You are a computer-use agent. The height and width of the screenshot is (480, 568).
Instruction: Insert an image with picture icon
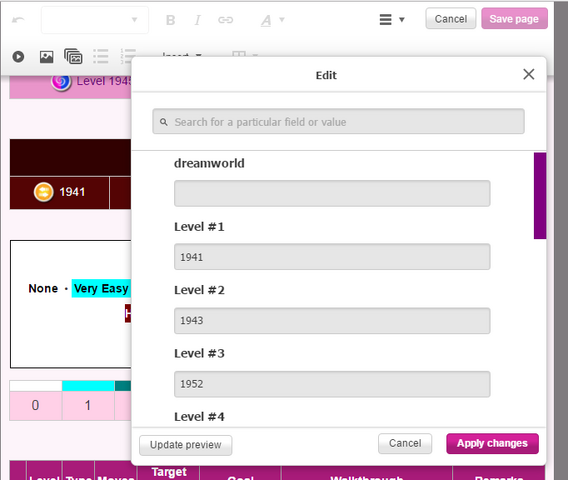[46, 57]
